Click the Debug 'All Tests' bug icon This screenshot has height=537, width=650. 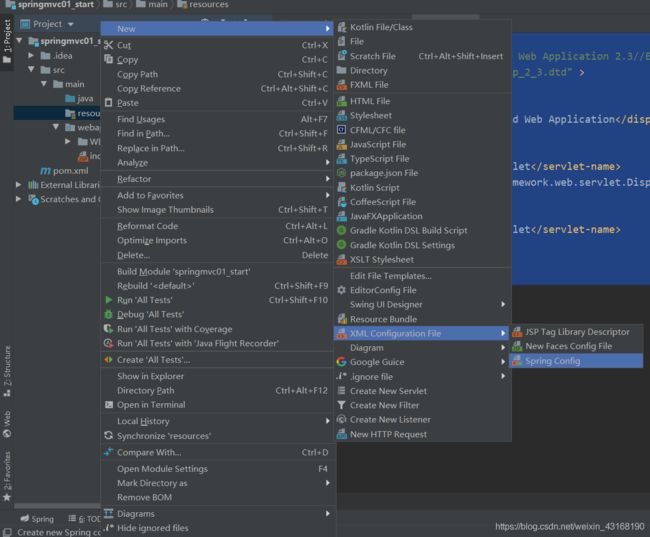(x=108, y=314)
